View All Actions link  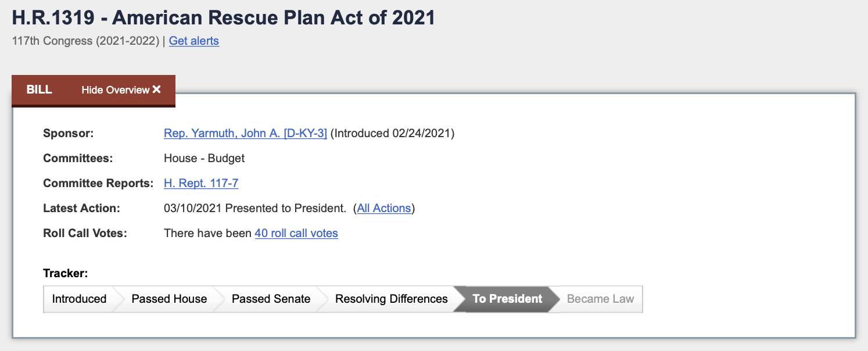tap(384, 208)
